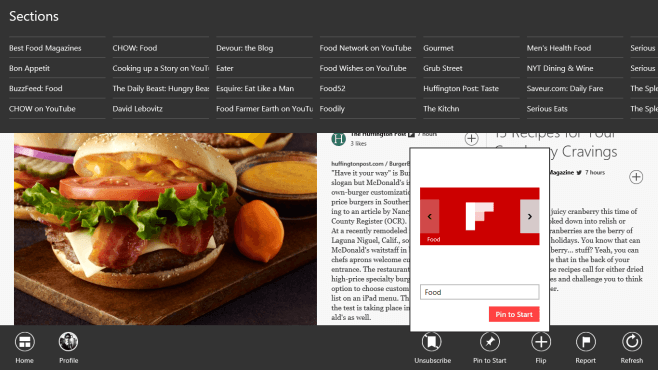Show next tile preview with right arrow
The image size is (658, 370).
[x=530, y=216]
